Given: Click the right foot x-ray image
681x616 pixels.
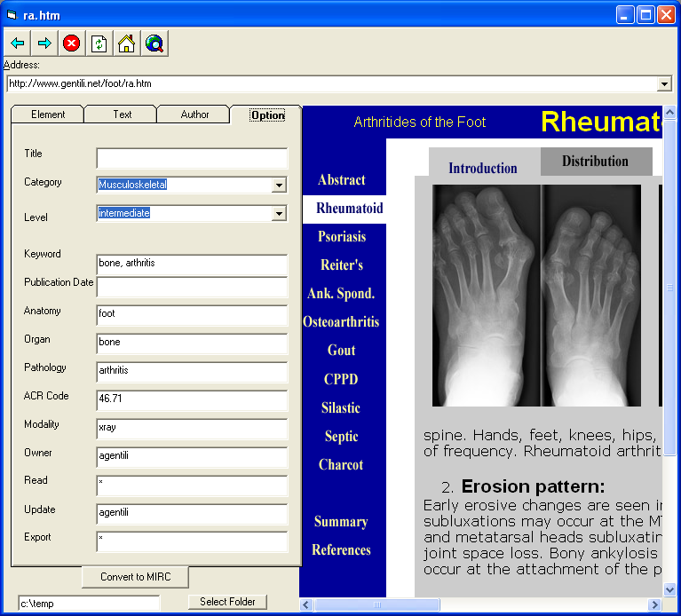Looking at the screenshot, I should [x=591, y=296].
